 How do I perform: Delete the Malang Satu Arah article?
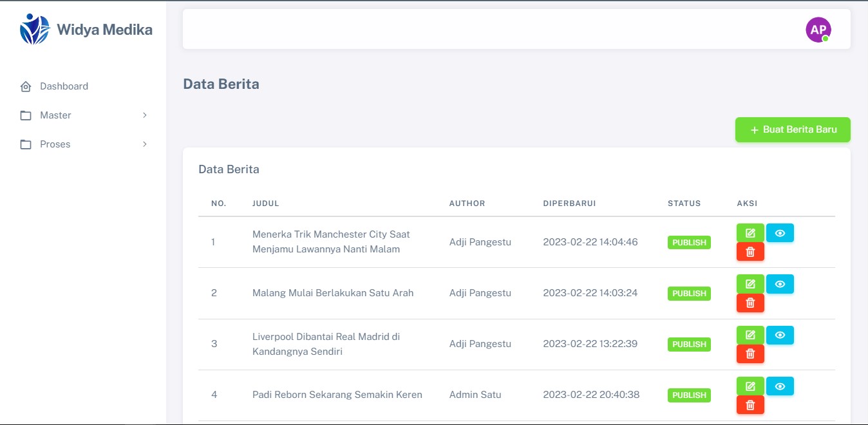pos(750,303)
